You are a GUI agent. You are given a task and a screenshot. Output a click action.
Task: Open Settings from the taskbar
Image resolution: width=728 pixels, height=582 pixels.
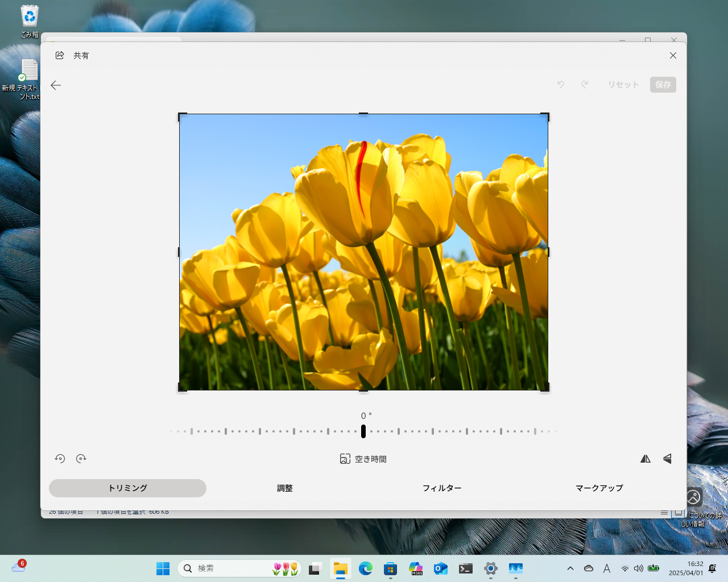pos(491,568)
